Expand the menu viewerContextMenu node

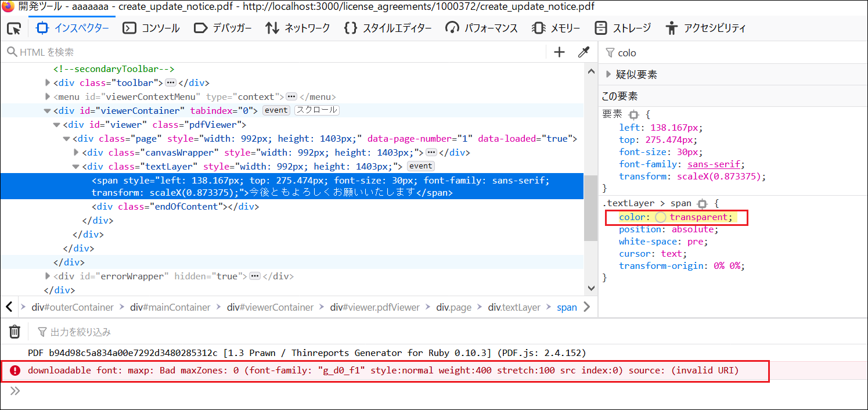[48, 96]
